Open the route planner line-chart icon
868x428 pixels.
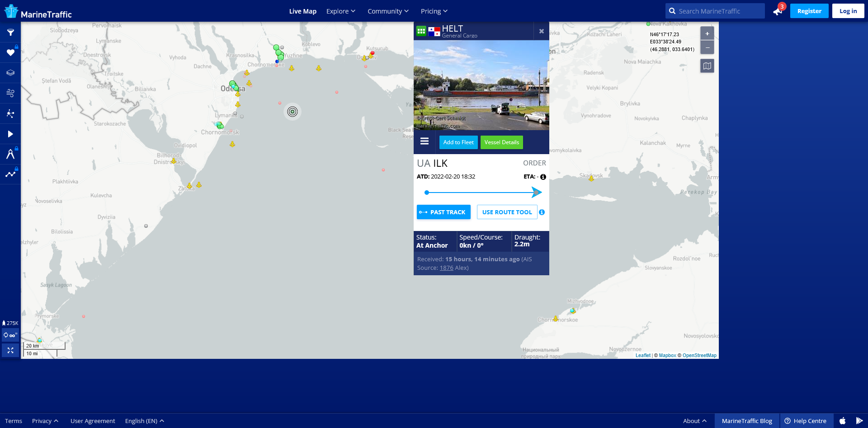pos(10,174)
